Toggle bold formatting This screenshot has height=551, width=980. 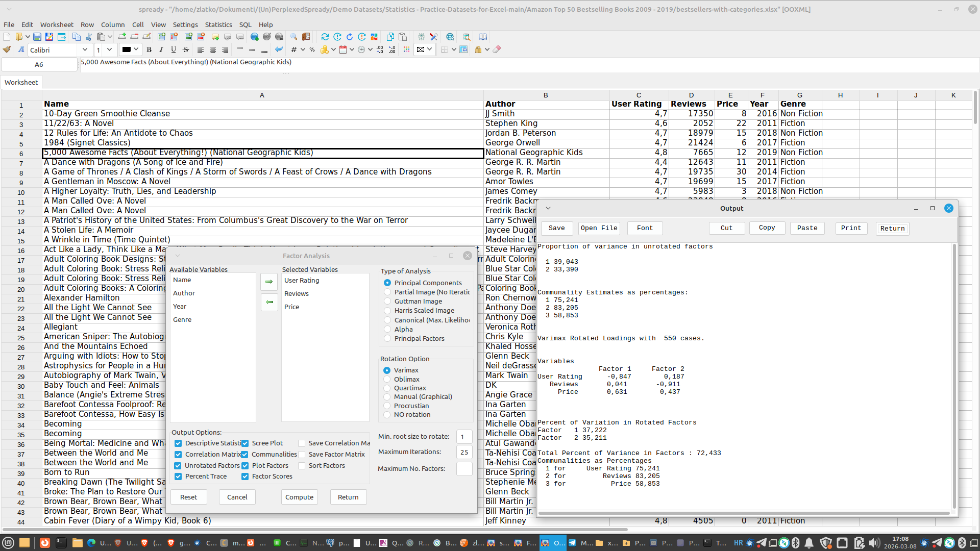tap(149, 49)
